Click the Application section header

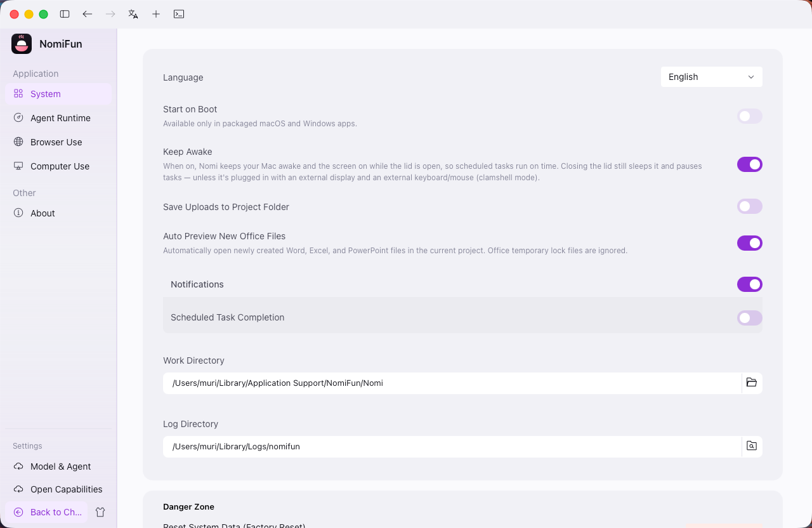(36, 74)
